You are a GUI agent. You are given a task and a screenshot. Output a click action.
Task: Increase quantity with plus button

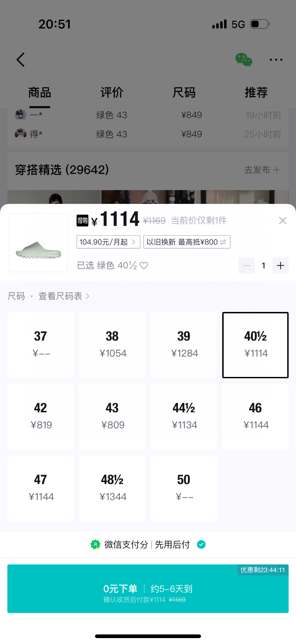point(280,266)
